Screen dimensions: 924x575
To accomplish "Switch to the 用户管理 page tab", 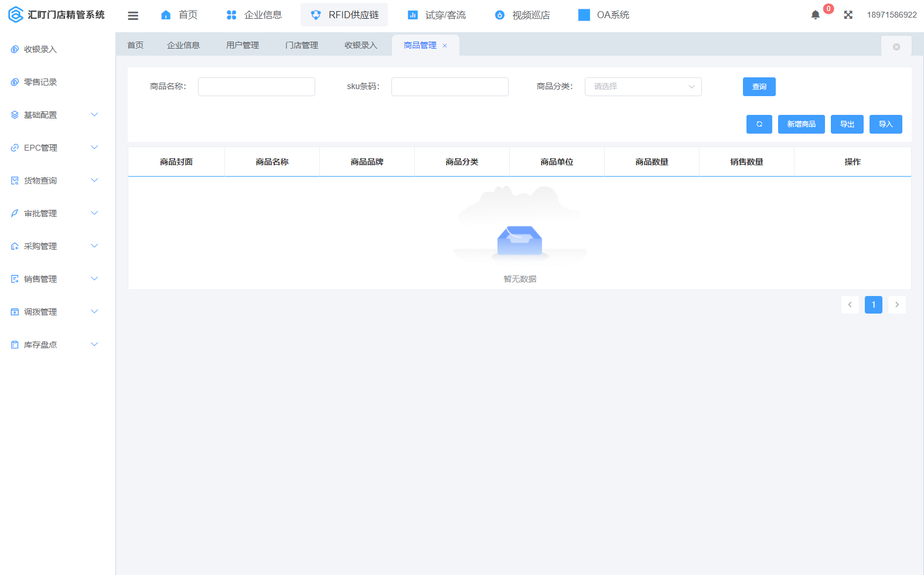I will [x=243, y=46].
